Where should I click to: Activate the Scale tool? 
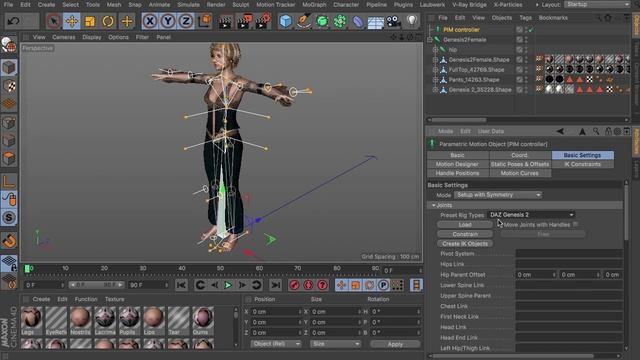tap(90, 21)
